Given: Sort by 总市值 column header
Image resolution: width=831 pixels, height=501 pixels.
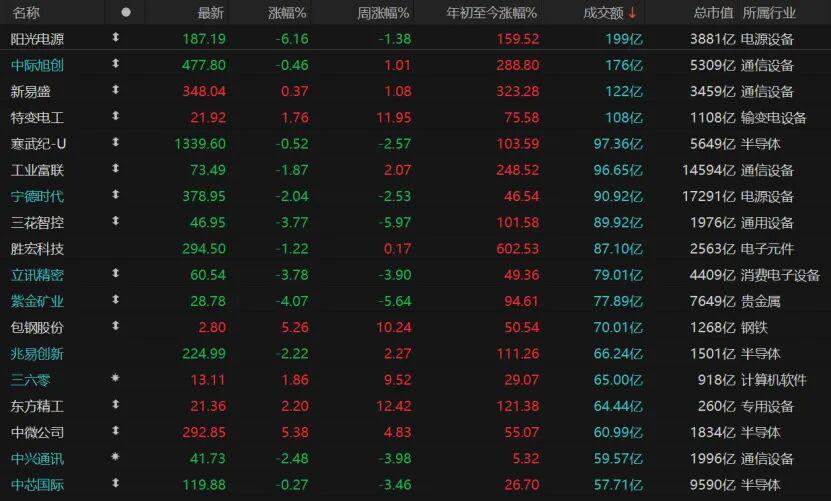Looking at the screenshot, I should (713, 12).
